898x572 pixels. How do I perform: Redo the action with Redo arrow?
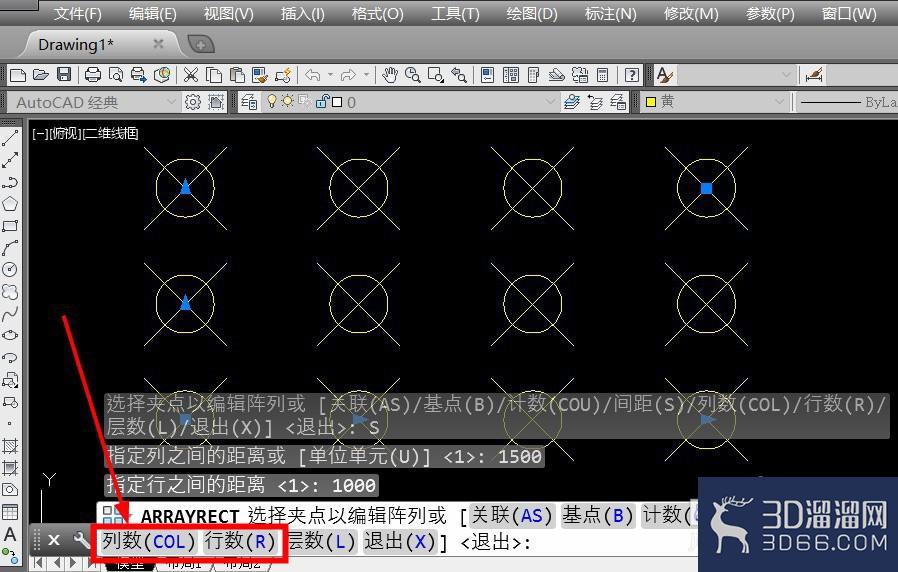348,75
